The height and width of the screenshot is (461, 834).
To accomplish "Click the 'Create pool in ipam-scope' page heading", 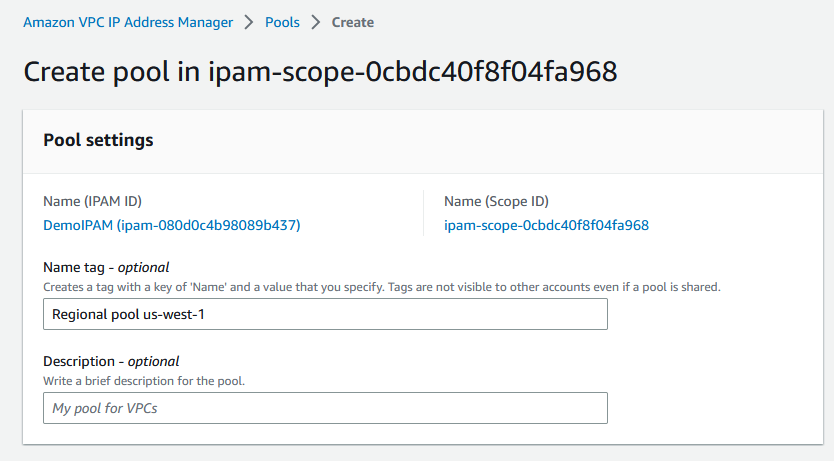I will (320, 72).
